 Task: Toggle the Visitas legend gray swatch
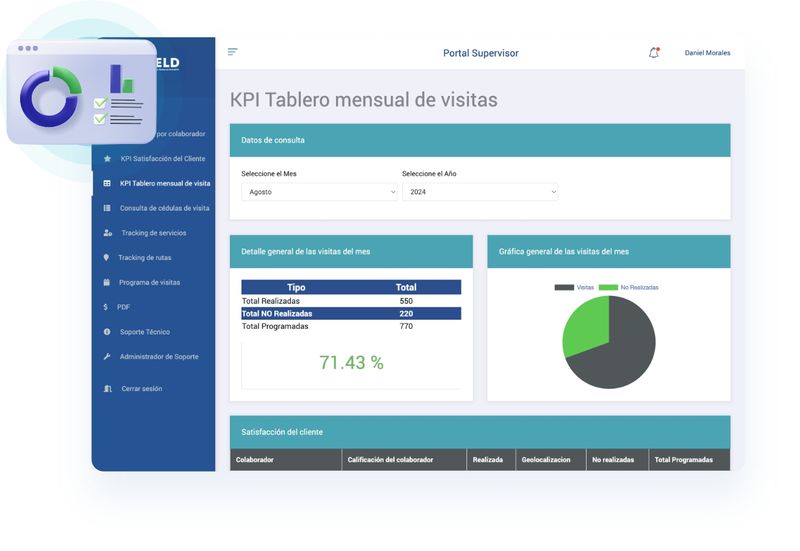[x=564, y=287]
